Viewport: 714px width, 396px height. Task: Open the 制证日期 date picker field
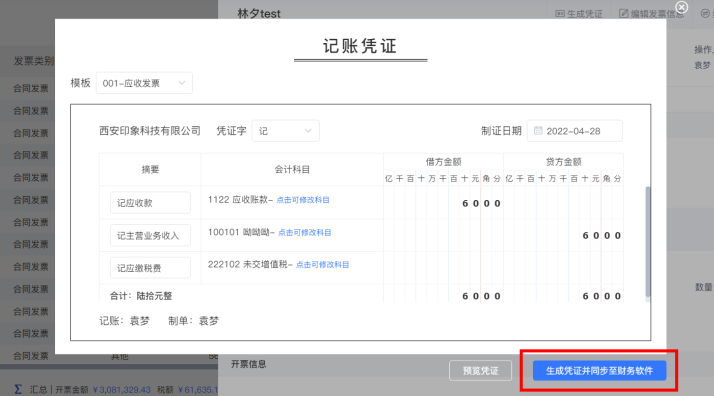(575, 131)
